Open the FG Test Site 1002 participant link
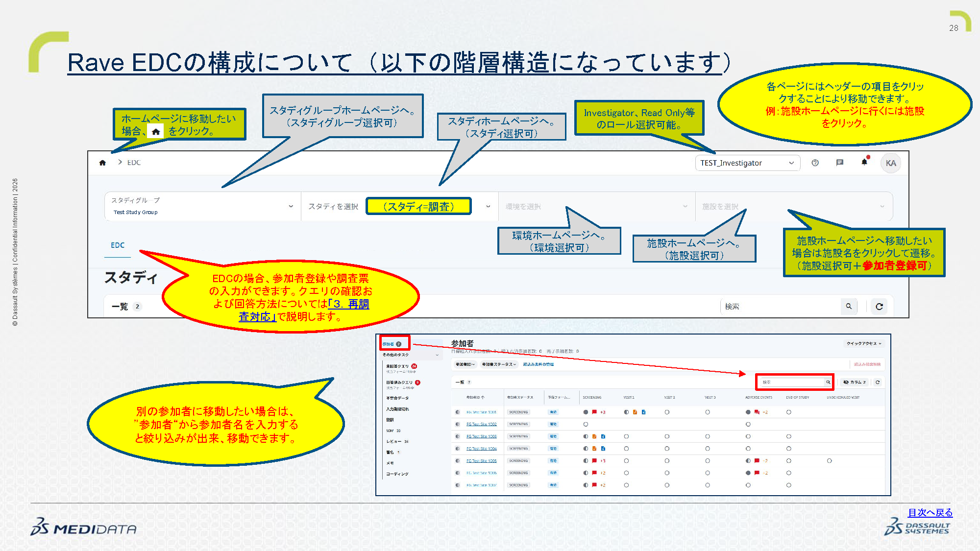 [x=481, y=424]
